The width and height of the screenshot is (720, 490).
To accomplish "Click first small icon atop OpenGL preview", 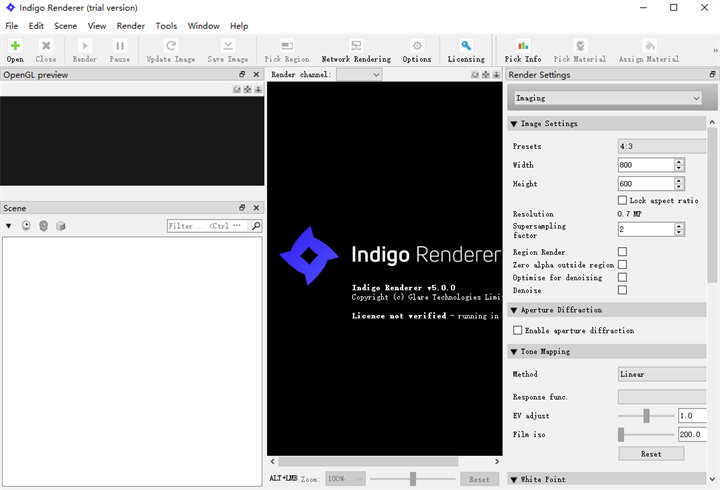I will coord(237,89).
